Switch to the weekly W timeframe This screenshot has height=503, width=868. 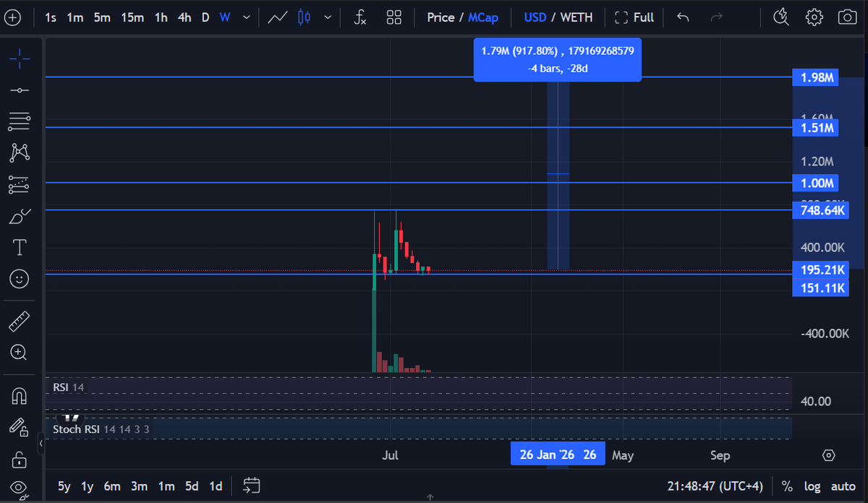pyautogui.click(x=224, y=17)
